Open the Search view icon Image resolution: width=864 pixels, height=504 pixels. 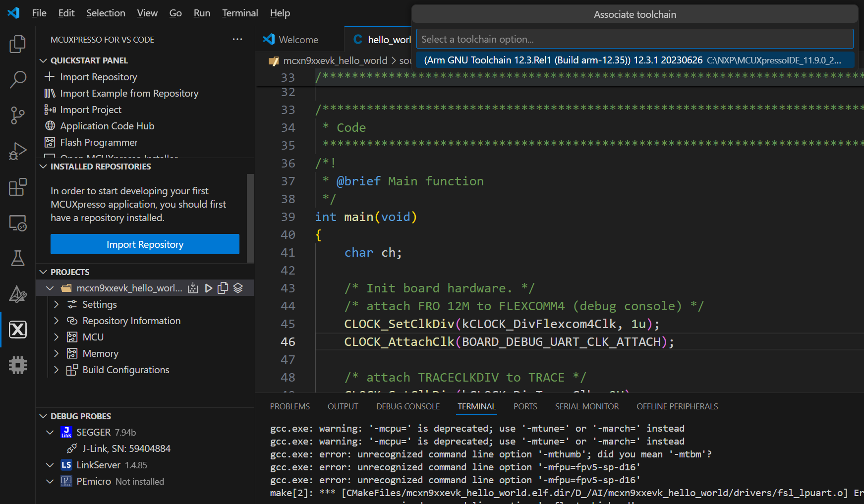(17, 79)
